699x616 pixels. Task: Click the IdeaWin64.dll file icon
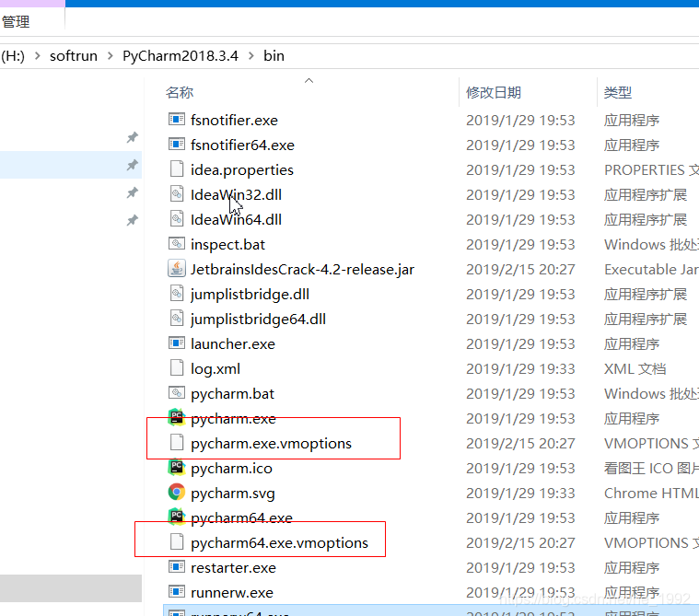coord(177,219)
